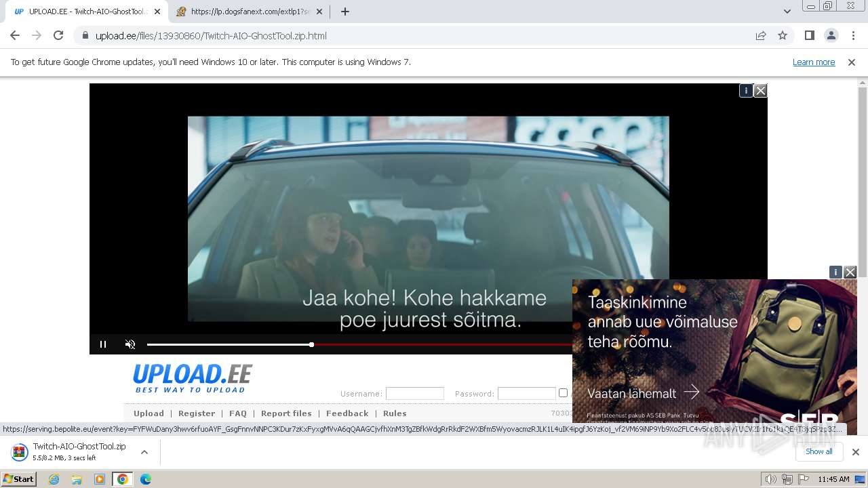Image resolution: width=868 pixels, height=488 pixels.
Task: Open the Rules menu item
Action: [395, 413]
